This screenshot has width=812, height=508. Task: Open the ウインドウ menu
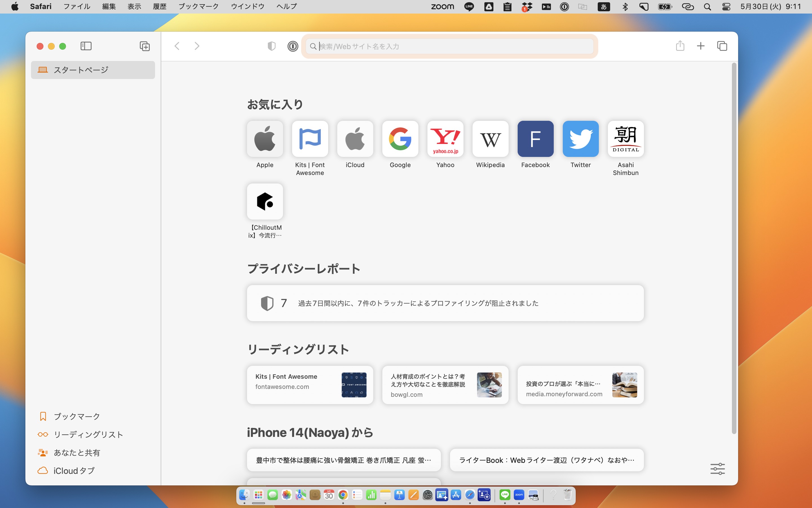tap(248, 6)
